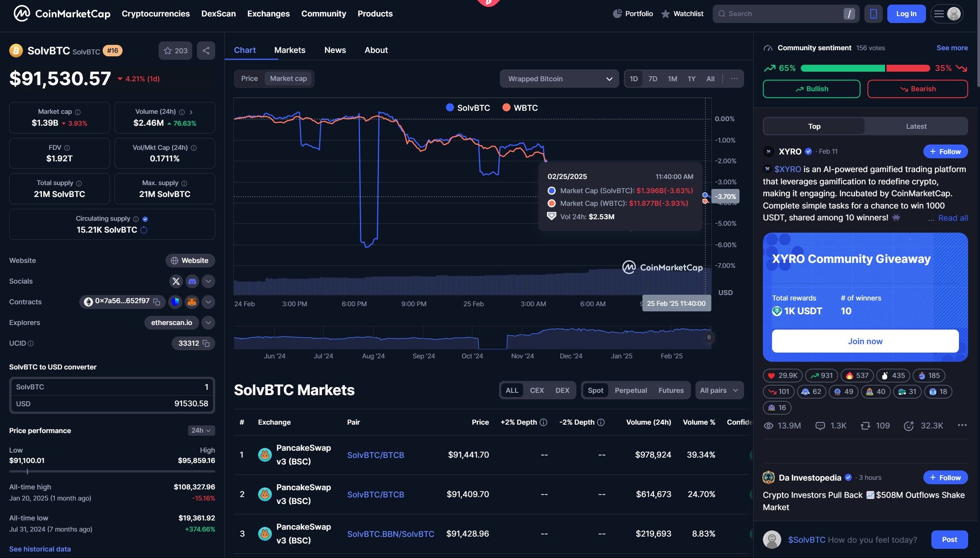The width and height of the screenshot is (980, 558).
Task: Open SolvBTC's X (Twitter) social icon
Action: click(x=176, y=281)
